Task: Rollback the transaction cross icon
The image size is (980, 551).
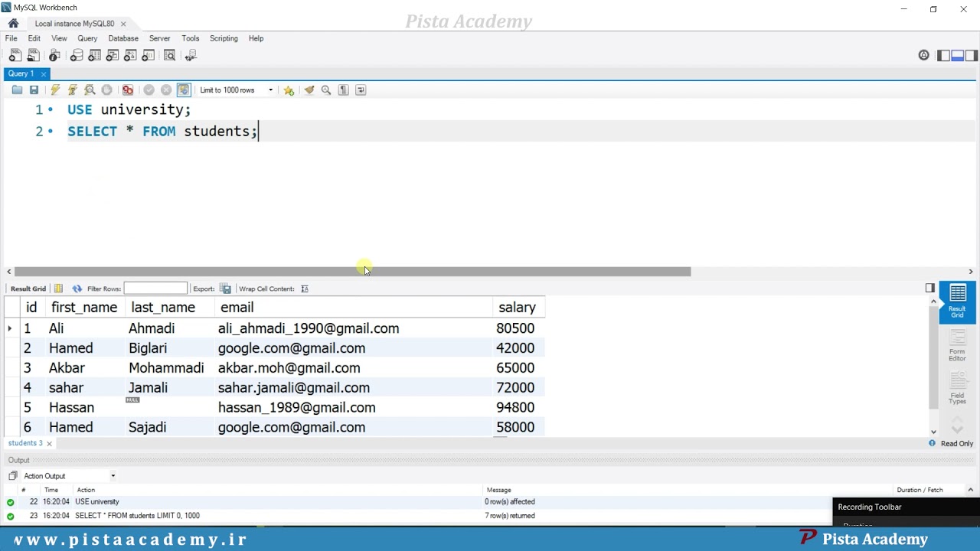Action: [166, 90]
